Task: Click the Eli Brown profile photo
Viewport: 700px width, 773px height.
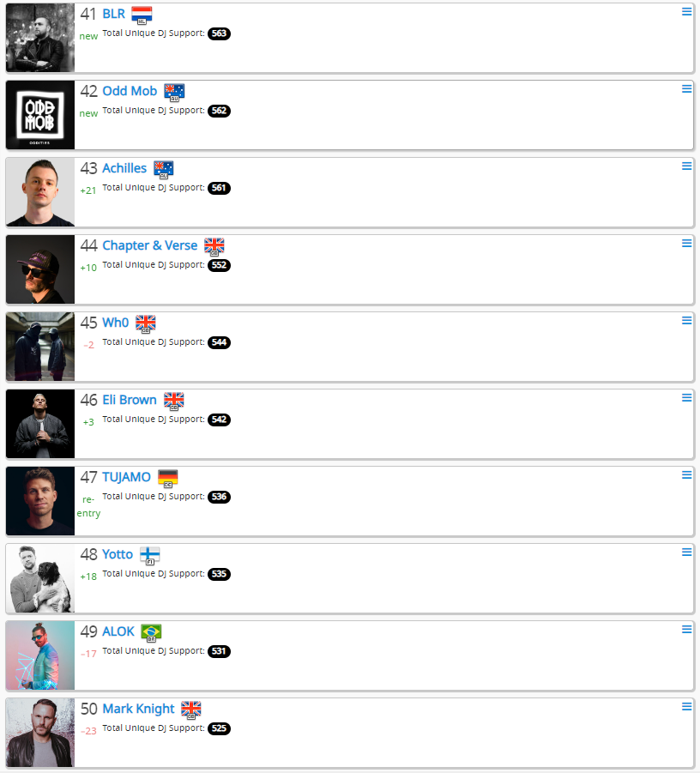Action: click(40, 424)
